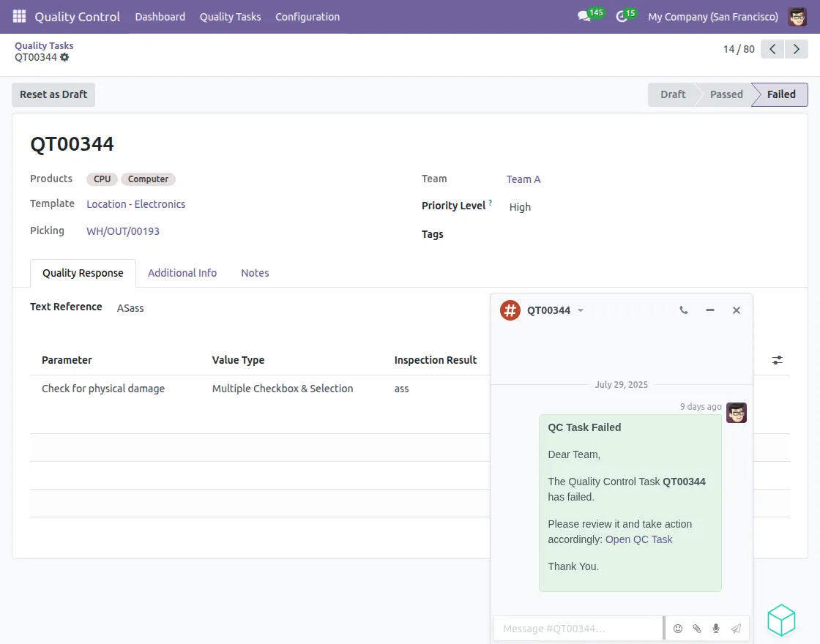Image resolution: width=820 pixels, height=644 pixels.
Task: Open the column settings adjust icon
Action: [777, 360]
